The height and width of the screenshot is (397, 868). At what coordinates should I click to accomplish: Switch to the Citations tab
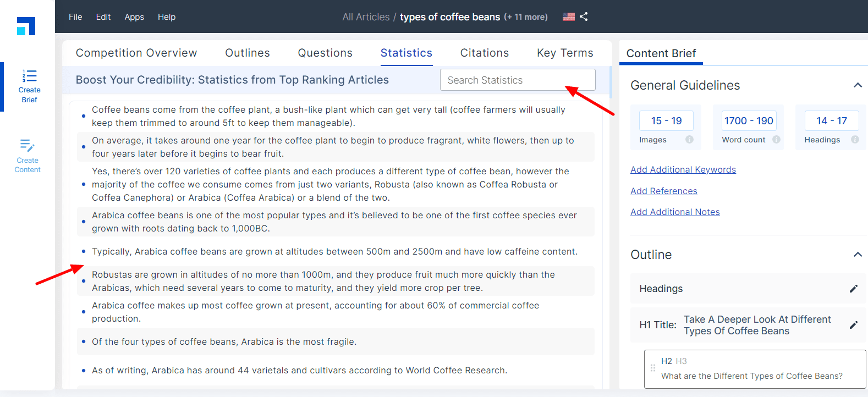click(x=485, y=53)
